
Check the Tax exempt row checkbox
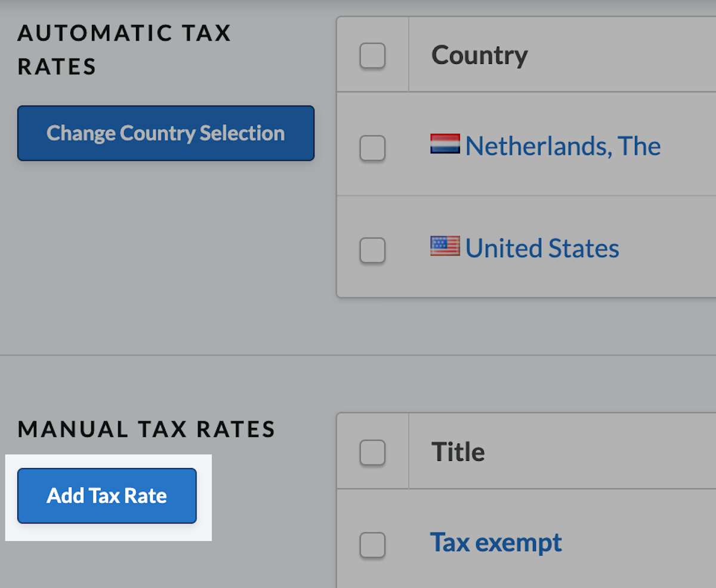pyautogui.click(x=372, y=545)
